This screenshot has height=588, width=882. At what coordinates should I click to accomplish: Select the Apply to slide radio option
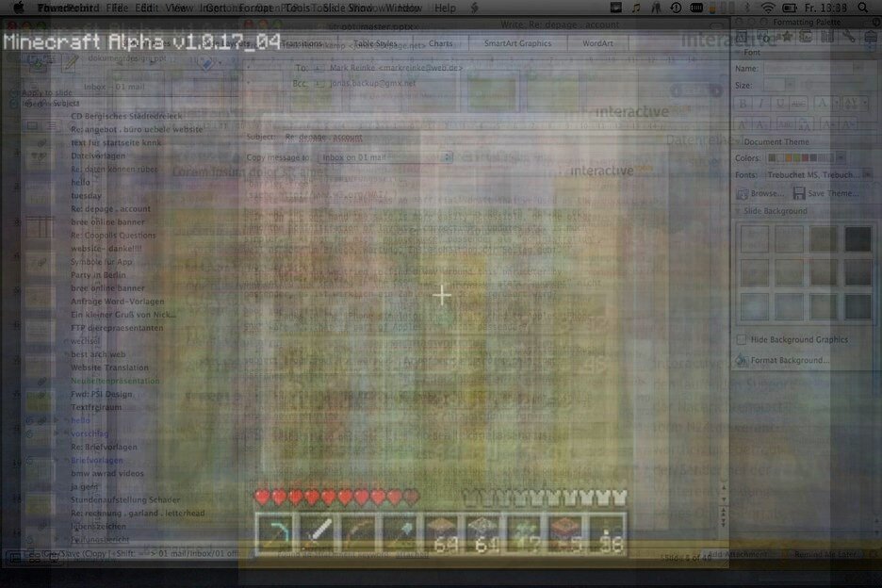[15, 93]
